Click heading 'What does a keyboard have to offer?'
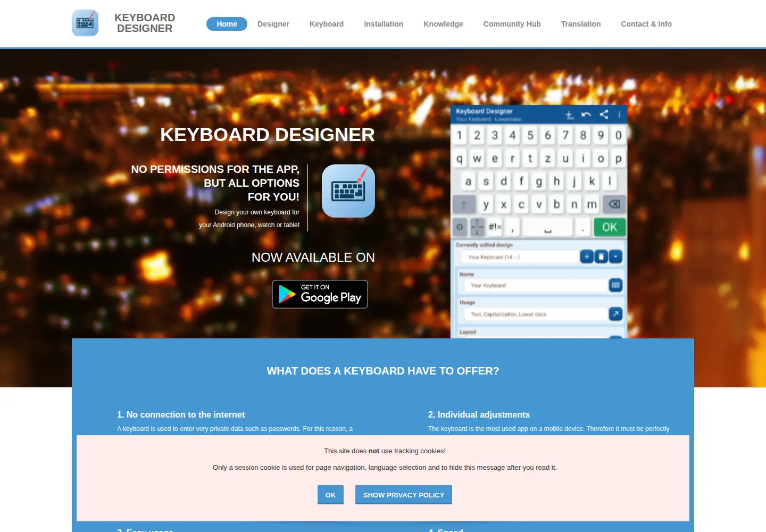Image resolution: width=766 pixels, height=532 pixels. 383,371
